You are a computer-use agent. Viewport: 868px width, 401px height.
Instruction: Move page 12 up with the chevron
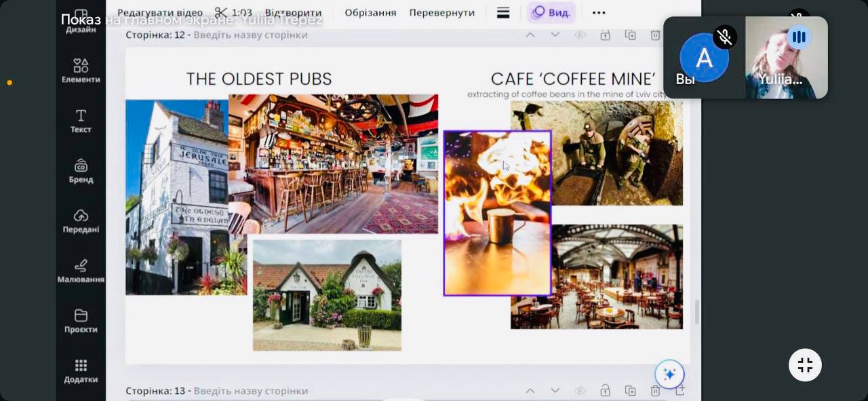point(530,35)
